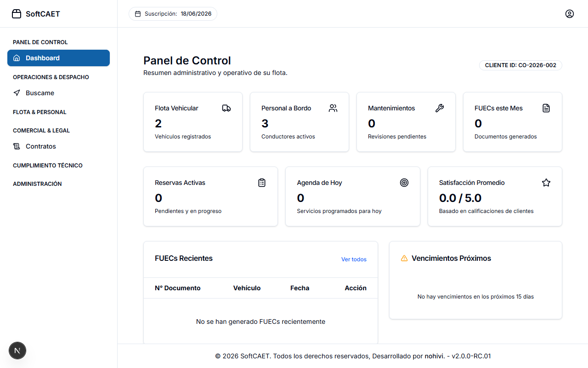This screenshot has height=368, width=588.
Task: Click the v2.0.0-RC.01 version text
Action: click(x=471, y=356)
